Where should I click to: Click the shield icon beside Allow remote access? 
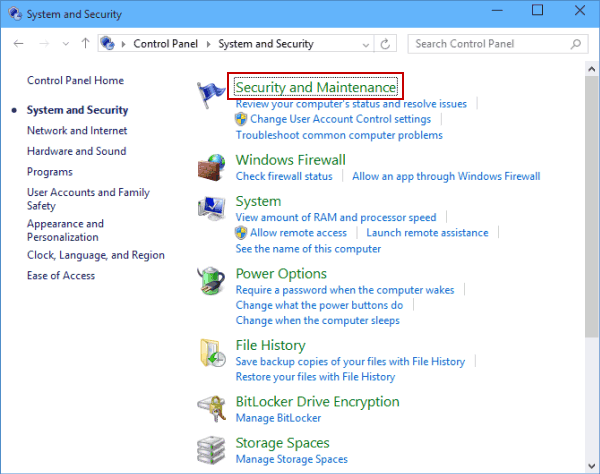click(241, 233)
